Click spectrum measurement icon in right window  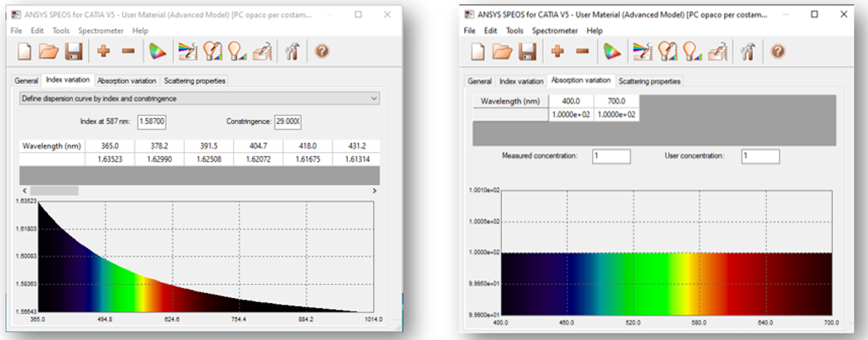(642, 52)
